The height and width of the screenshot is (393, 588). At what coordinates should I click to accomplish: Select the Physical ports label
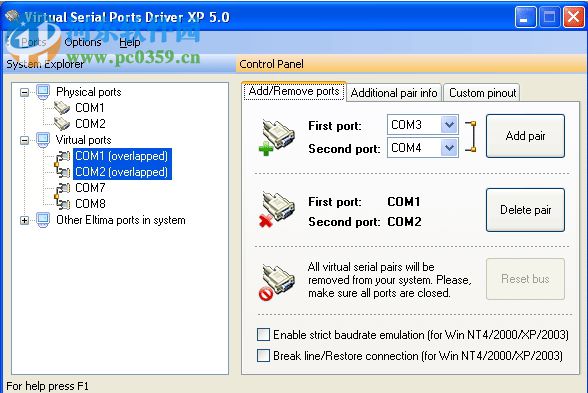[88, 92]
